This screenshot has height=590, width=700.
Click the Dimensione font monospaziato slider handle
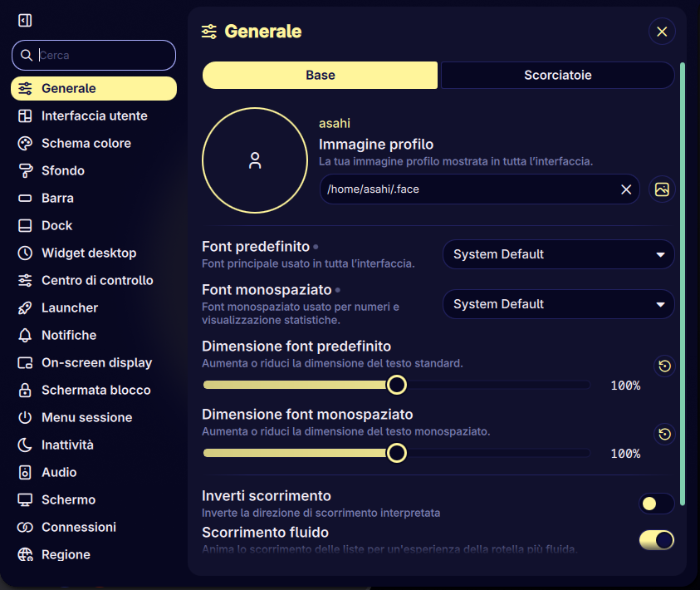pos(396,453)
